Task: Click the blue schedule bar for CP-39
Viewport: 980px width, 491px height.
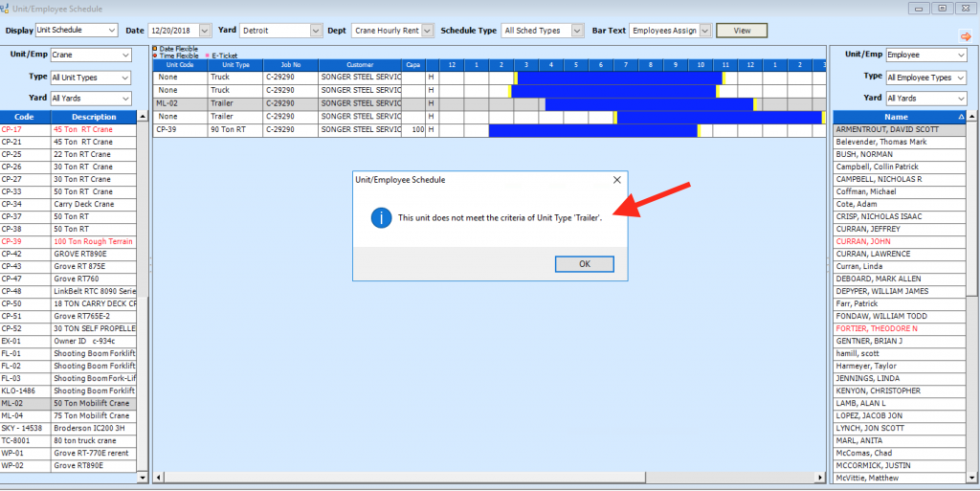Action: pos(593,130)
